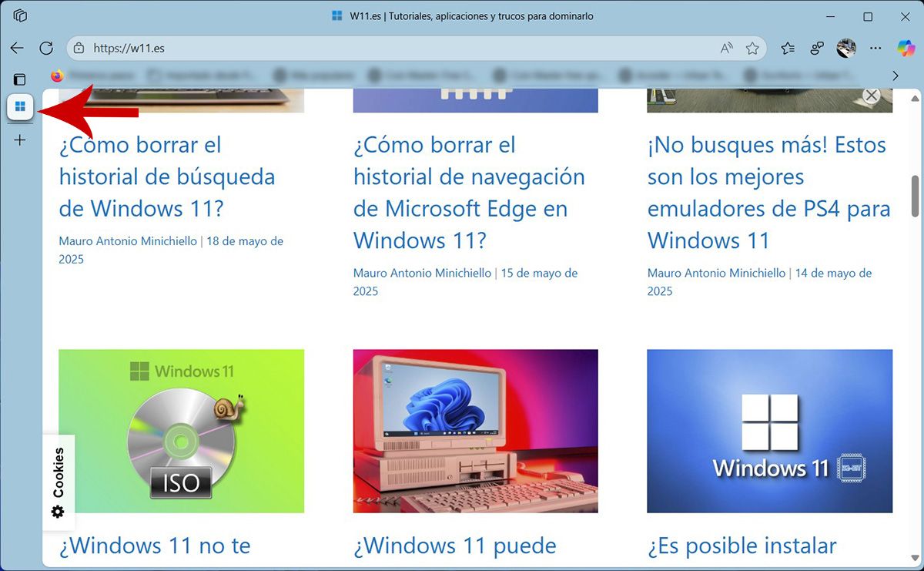Image resolution: width=924 pixels, height=571 pixels.
Task: Click the vertical page scrollbar thumb
Action: pyautogui.click(x=915, y=195)
